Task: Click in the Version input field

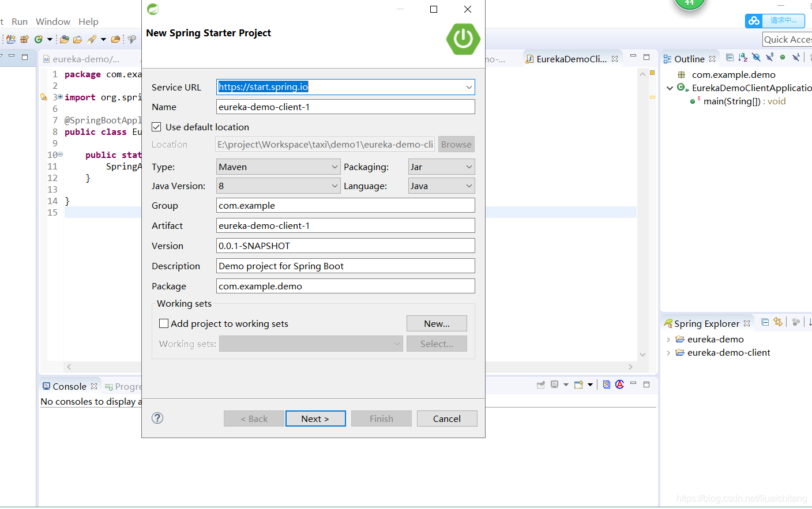Action: pyautogui.click(x=345, y=246)
